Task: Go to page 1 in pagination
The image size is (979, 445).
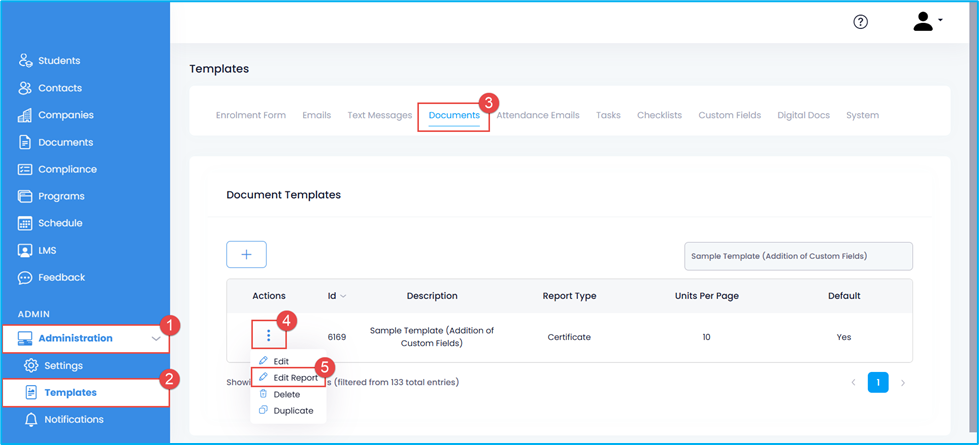Action: (877, 382)
